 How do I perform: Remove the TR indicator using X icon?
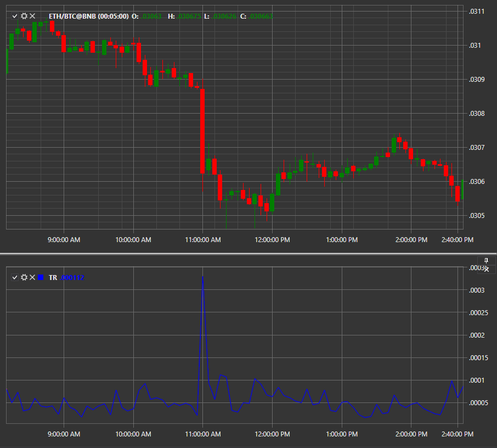point(32,277)
